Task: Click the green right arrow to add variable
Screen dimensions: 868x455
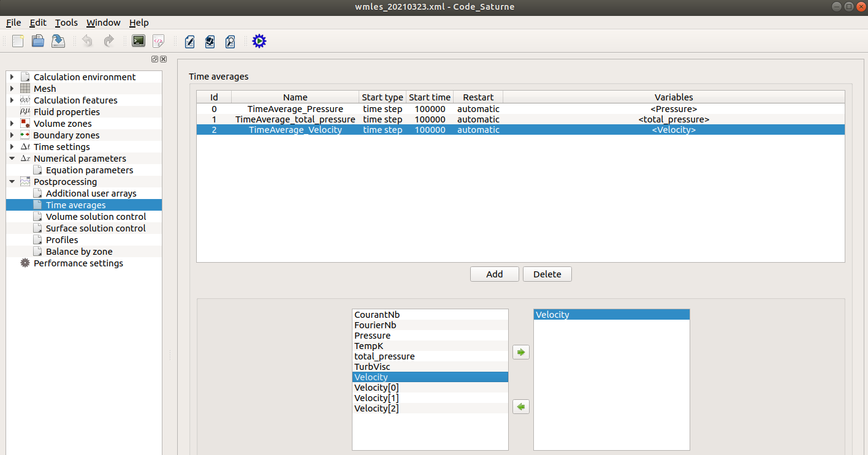Action: (x=520, y=352)
